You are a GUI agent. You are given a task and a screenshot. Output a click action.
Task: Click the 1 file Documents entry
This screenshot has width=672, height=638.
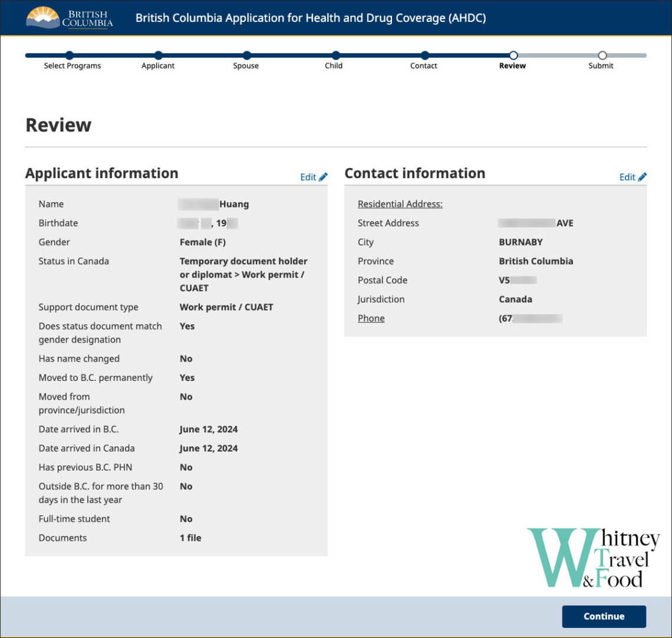click(190, 537)
